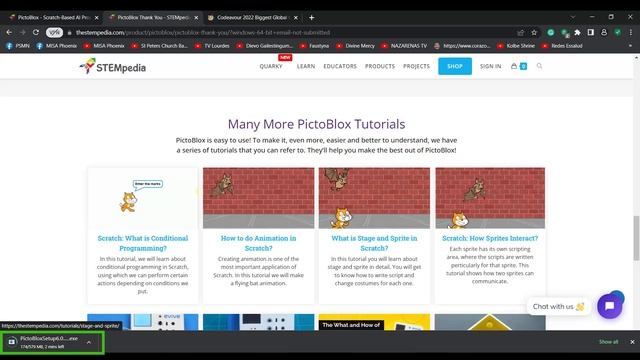Open the VPN extension badge in address bar
This screenshot has width=640, height=360.
(x=54, y=32)
